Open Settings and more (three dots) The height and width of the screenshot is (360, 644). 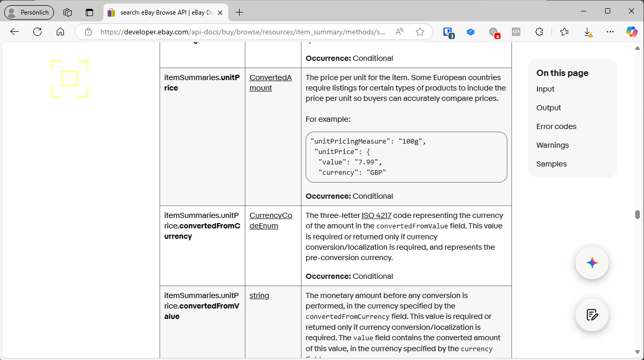(x=610, y=32)
